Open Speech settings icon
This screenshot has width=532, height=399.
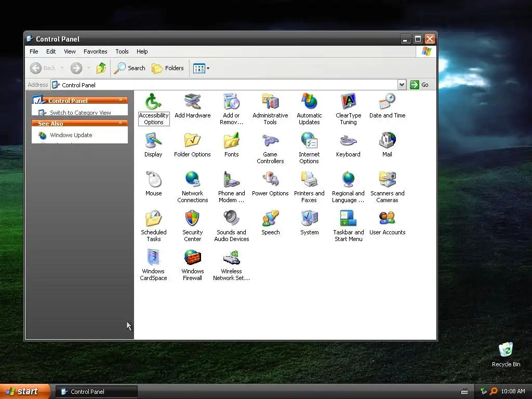270,219
